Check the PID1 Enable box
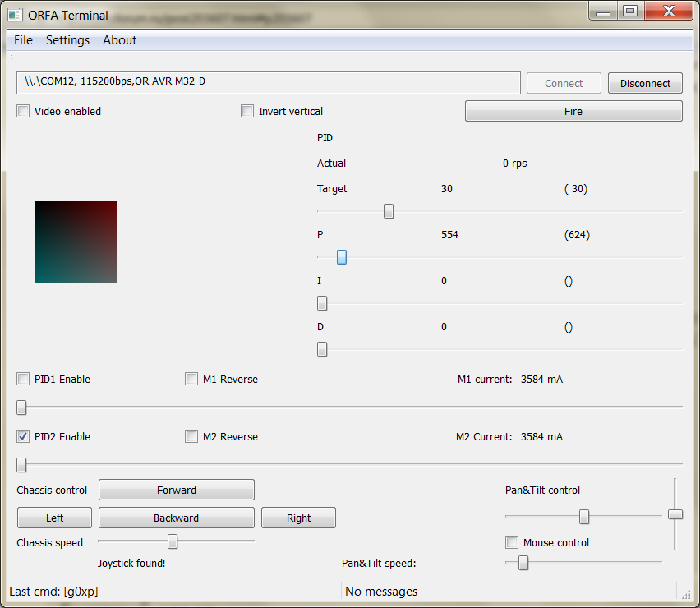700x608 pixels. click(23, 380)
